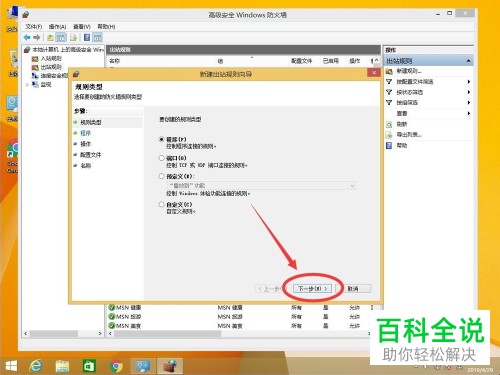500x375 pixels.
Task: Click the rules list scroll-up arrow
Action: click(377, 61)
